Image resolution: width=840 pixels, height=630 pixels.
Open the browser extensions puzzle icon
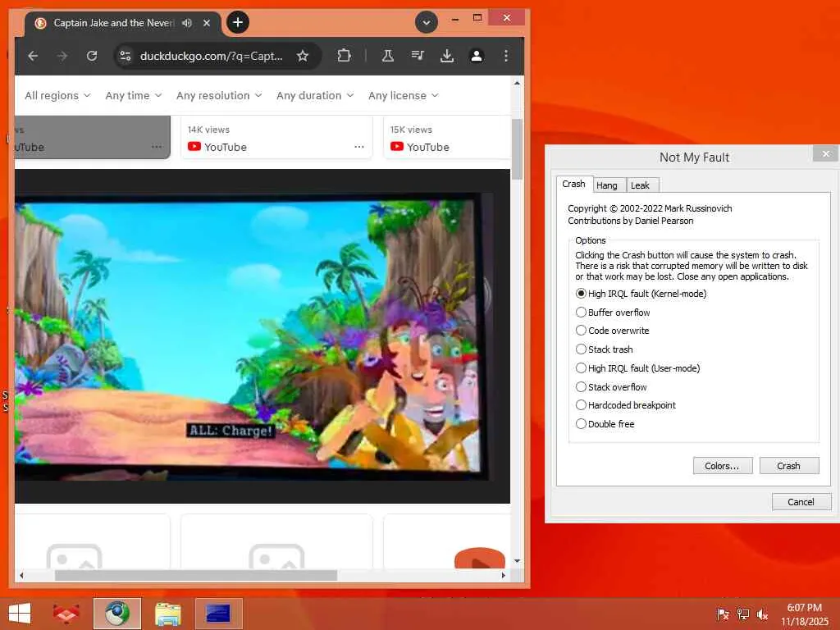pos(344,56)
